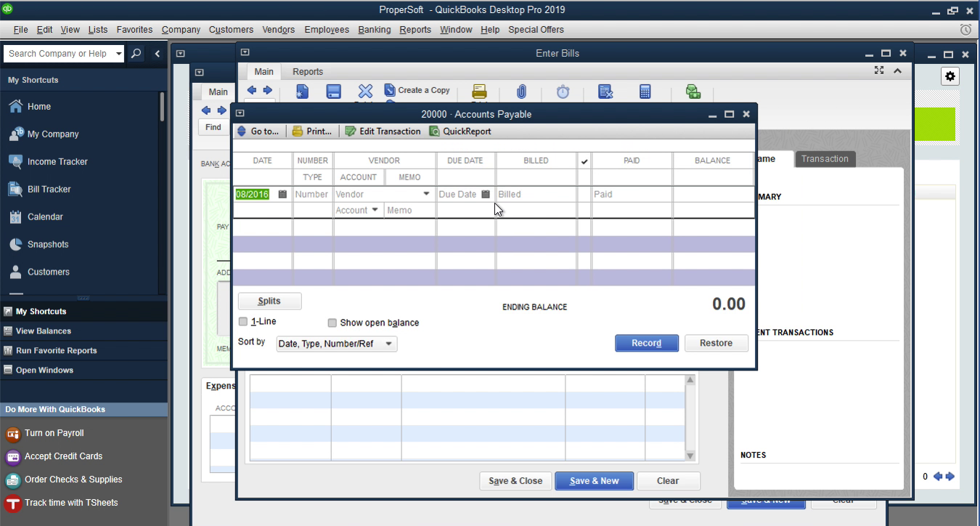Open the Sort by dropdown
980x526 pixels.
point(337,344)
